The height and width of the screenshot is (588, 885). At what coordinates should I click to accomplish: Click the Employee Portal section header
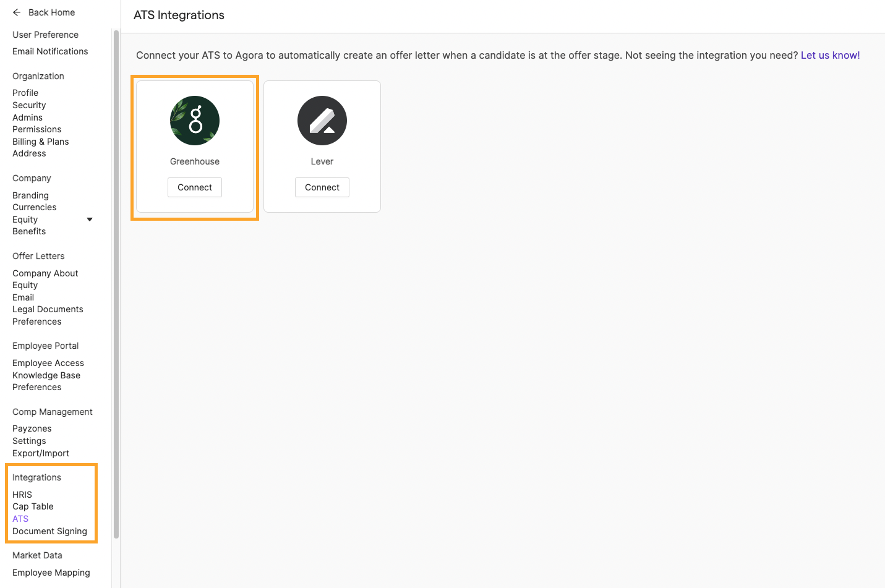[46, 346]
